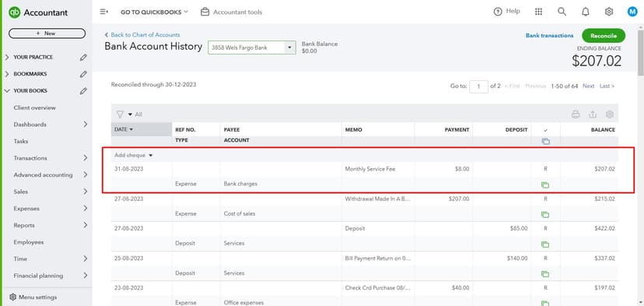The height and width of the screenshot is (306, 644).
Task: Open attachment icon on Bank charges row
Action: pos(545,185)
